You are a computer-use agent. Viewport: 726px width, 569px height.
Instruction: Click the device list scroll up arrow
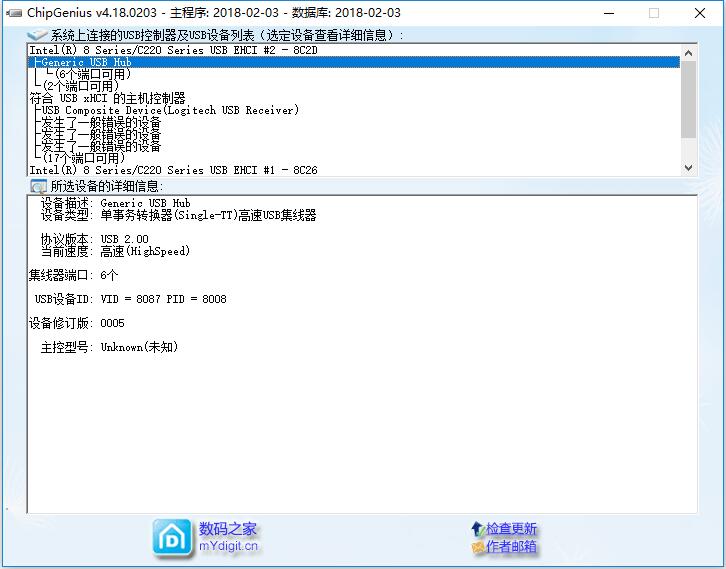click(688, 53)
